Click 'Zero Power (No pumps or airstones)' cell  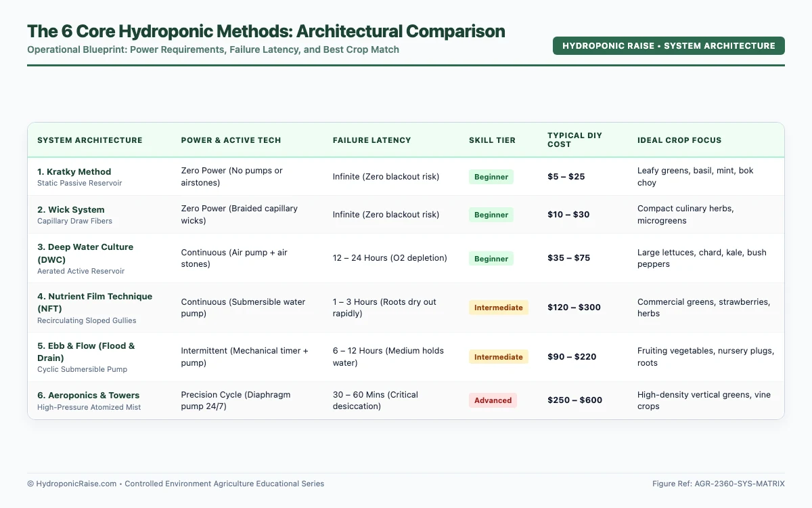(x=232, y=177)
